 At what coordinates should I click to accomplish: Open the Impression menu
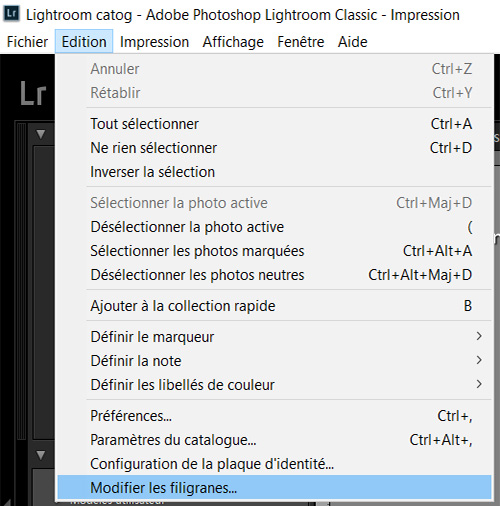154,42
